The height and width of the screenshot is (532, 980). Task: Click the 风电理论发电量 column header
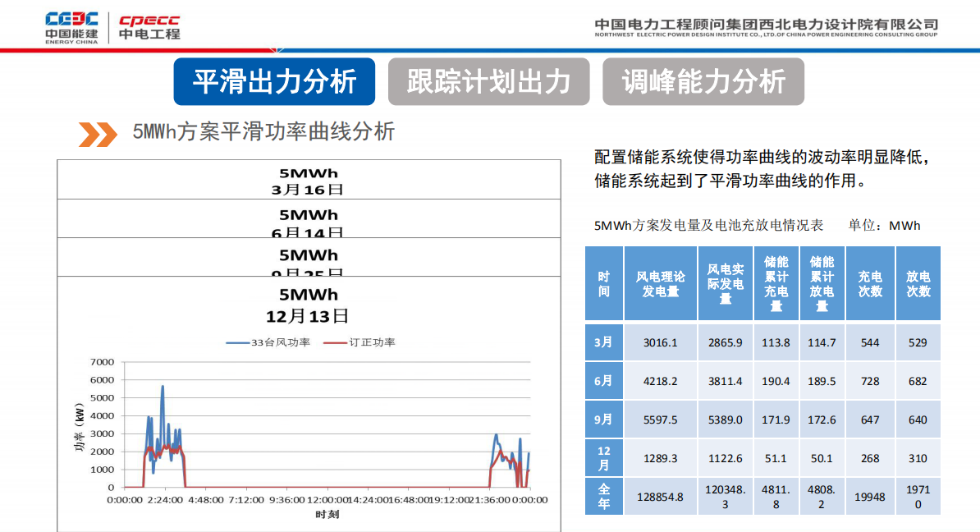(x=660, y=284)
